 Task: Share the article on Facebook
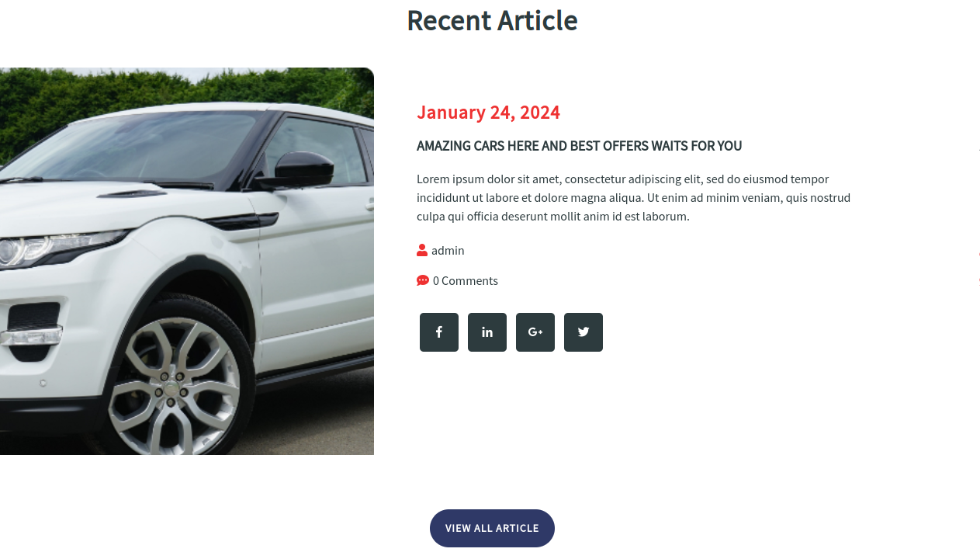point(439,332)
